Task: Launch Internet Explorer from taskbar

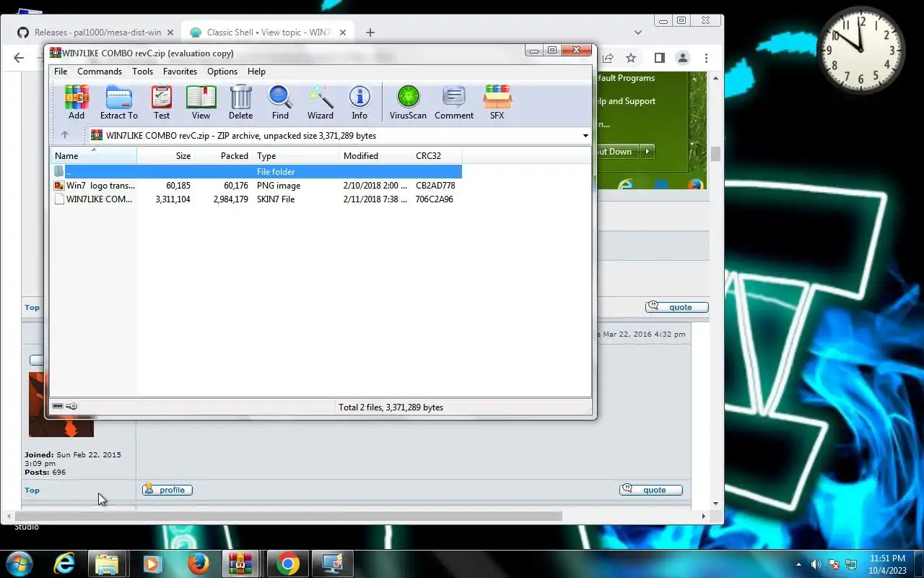Action: (x=64, y=564)
